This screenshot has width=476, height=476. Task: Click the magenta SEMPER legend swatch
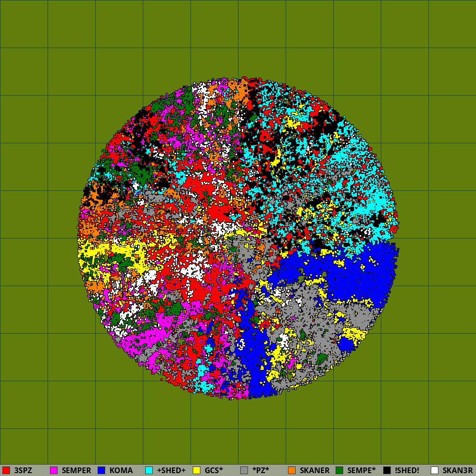click(x=54, y=470)
